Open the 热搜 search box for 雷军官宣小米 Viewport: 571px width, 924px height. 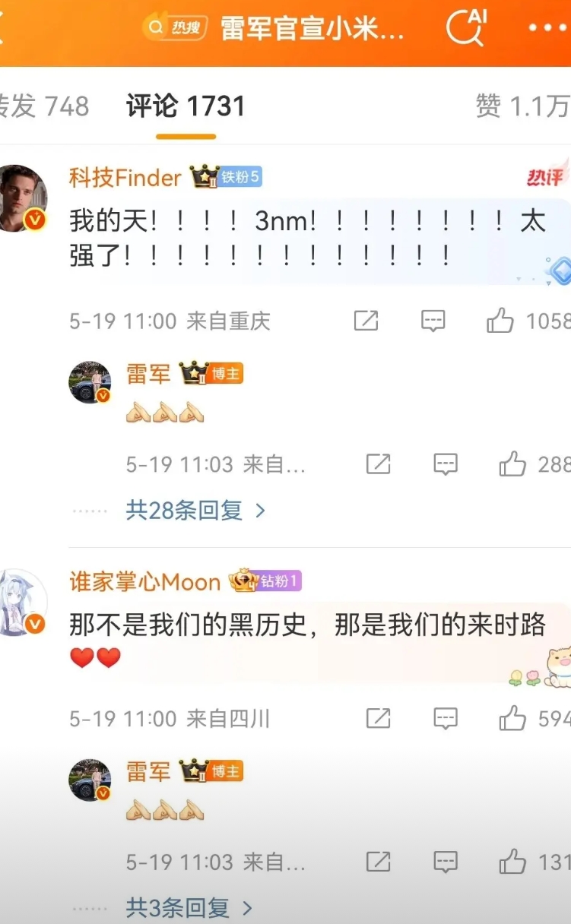[275, 28]
